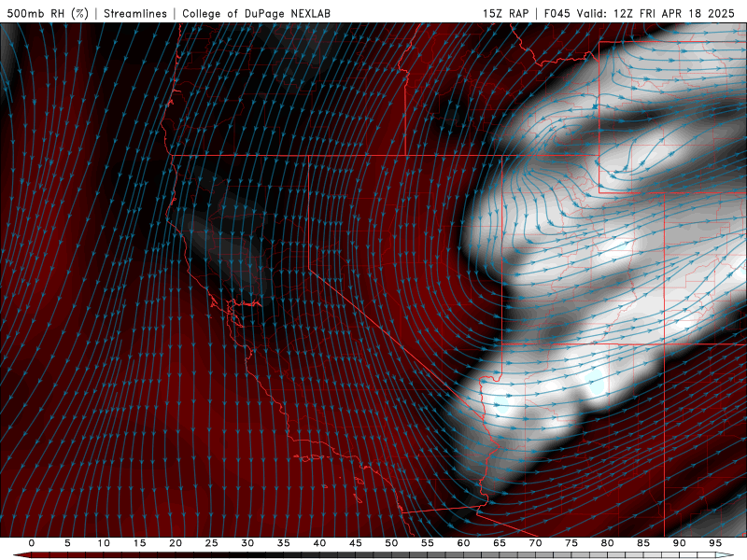Click the colorbar label "15"
This screenshot has width=747, height=560.
pyautogui.click(x=139, y=543)
